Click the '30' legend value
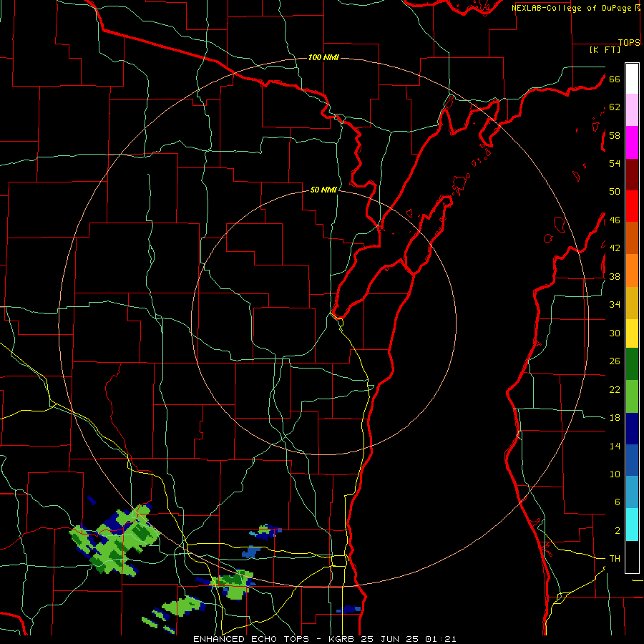 [x=615, y=333]
